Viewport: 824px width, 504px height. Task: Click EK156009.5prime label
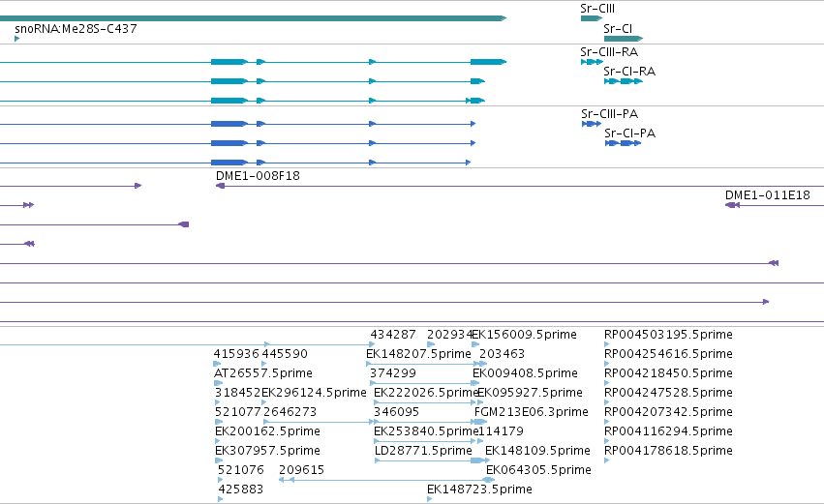[525, 335]
